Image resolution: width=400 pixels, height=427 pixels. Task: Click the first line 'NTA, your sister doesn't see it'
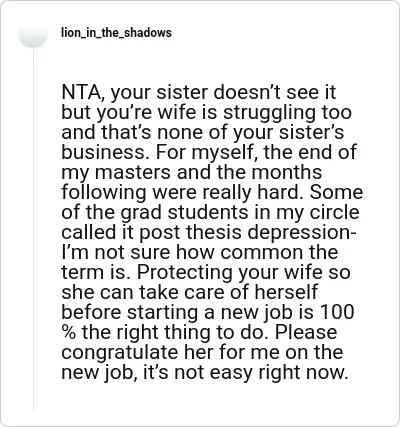coord(198,92)
